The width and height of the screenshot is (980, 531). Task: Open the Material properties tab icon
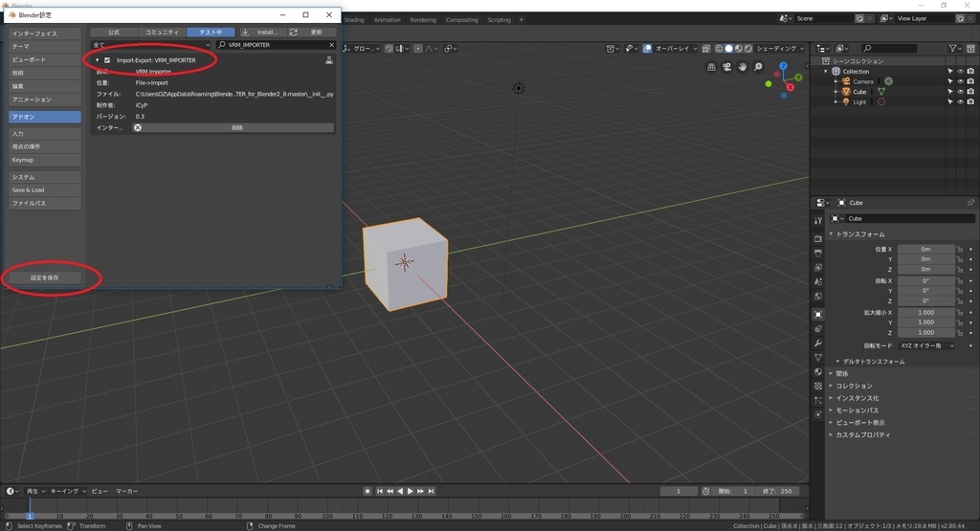click(818, 371)
